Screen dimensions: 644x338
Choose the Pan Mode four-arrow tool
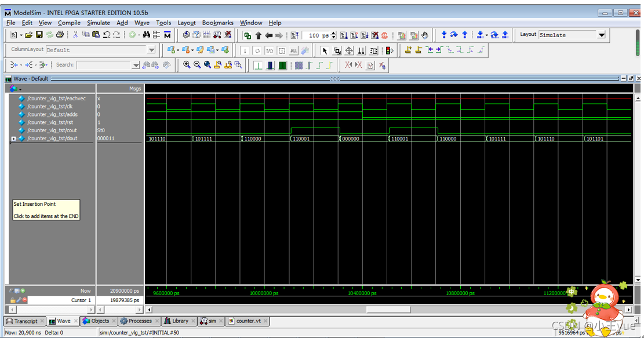(349, 50)
